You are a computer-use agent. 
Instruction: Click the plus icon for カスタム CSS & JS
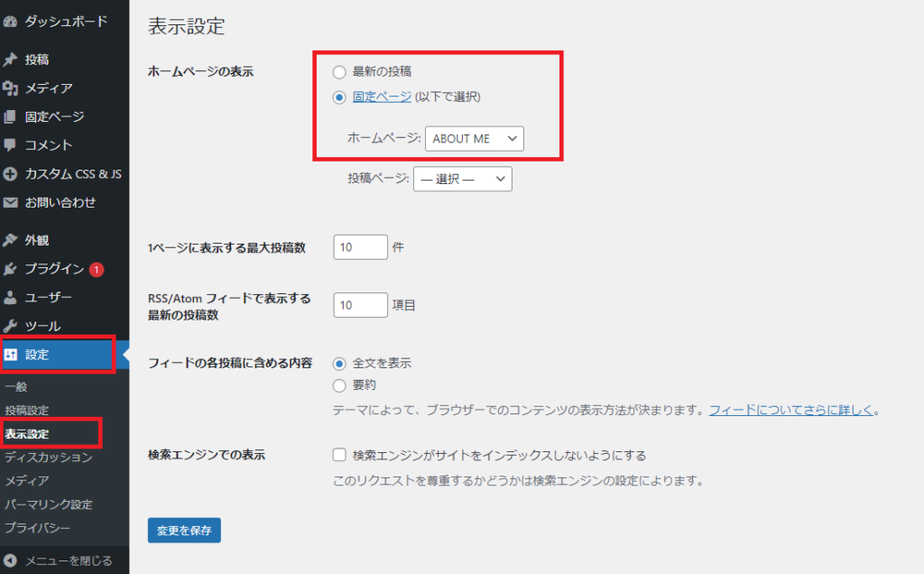[x=11, y=173]
